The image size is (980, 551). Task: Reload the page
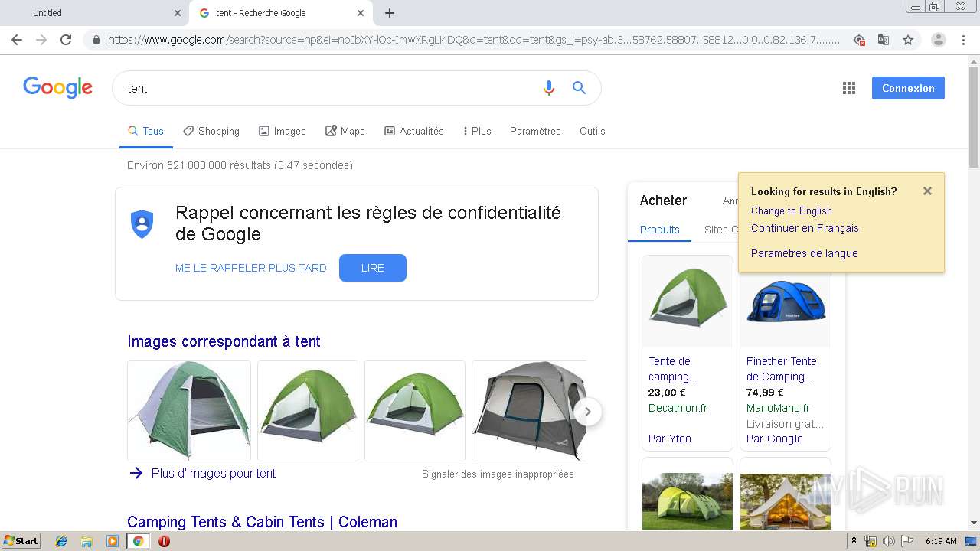pos(66,40)
